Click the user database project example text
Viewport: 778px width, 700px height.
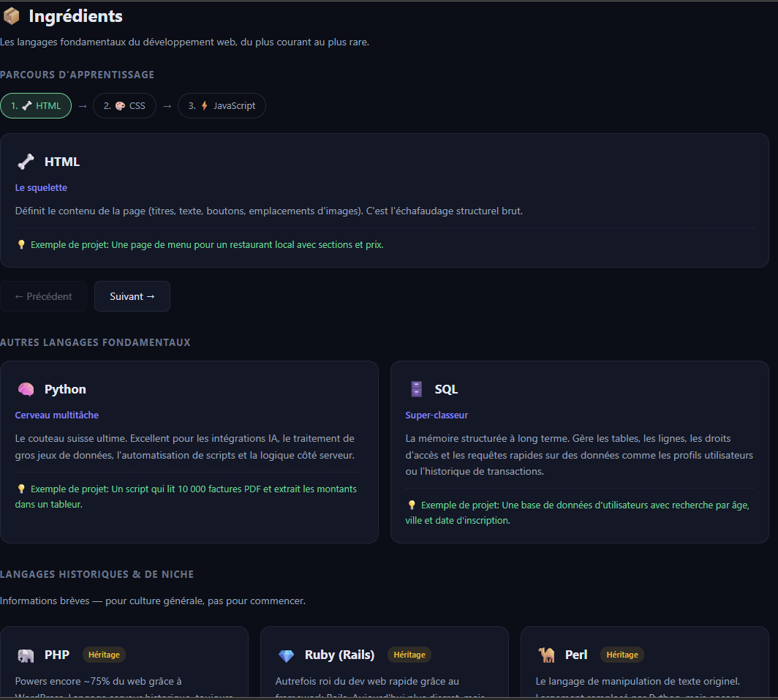click(x=578, y=512)
